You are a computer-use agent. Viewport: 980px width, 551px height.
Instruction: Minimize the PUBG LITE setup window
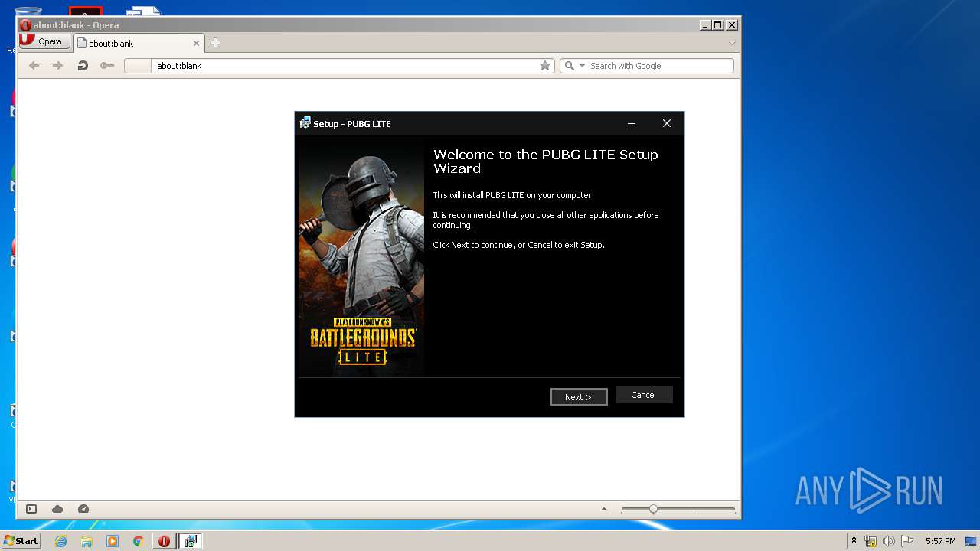pyautogui.click(x=632, y=123)
